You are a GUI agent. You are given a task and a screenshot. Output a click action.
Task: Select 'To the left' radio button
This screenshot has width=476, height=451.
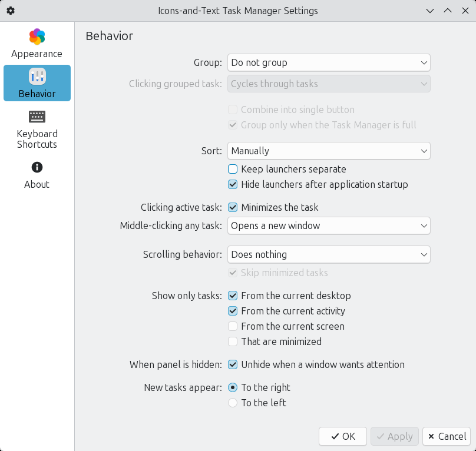click(x=233, y=403)
